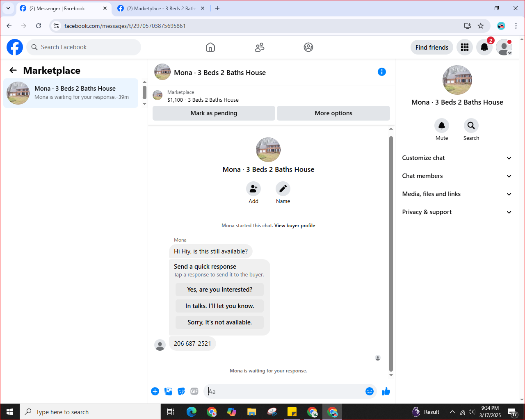Open the Friends icon in top navigation

260,47
